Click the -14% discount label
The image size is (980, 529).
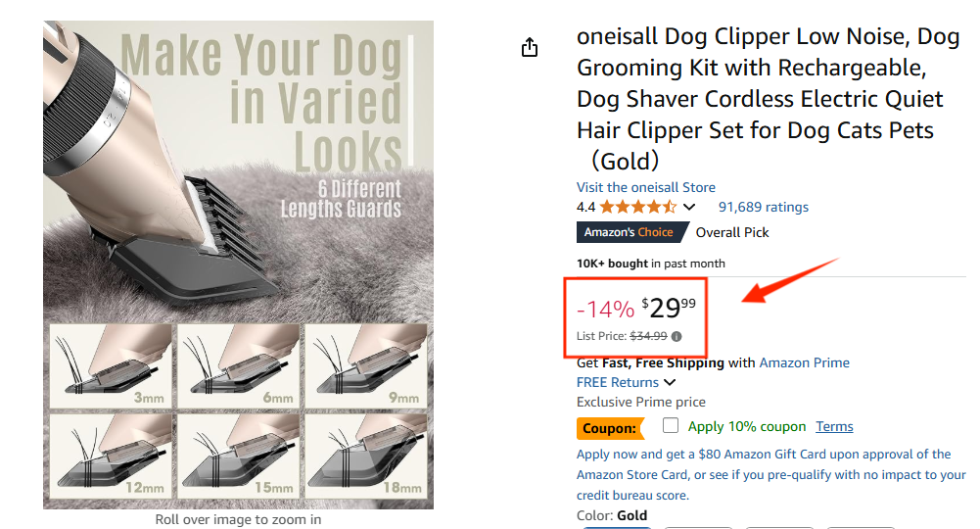(606, 310)
